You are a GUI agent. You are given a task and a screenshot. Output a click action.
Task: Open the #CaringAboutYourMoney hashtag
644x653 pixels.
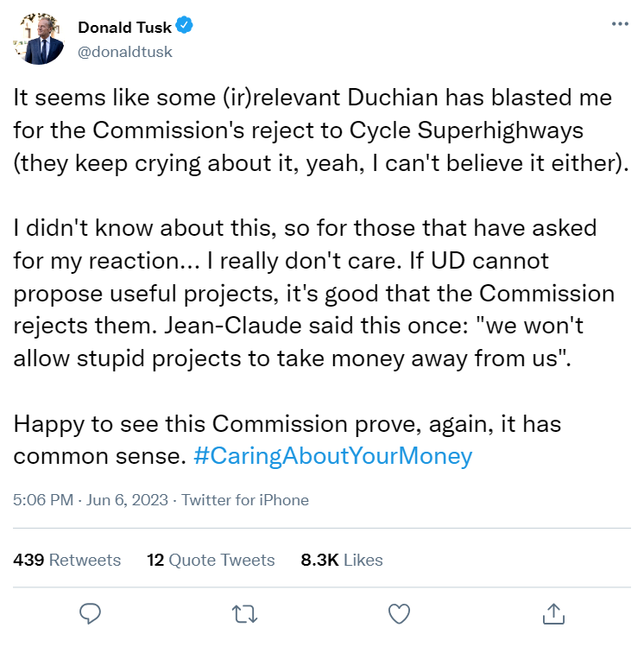[333, 456]
